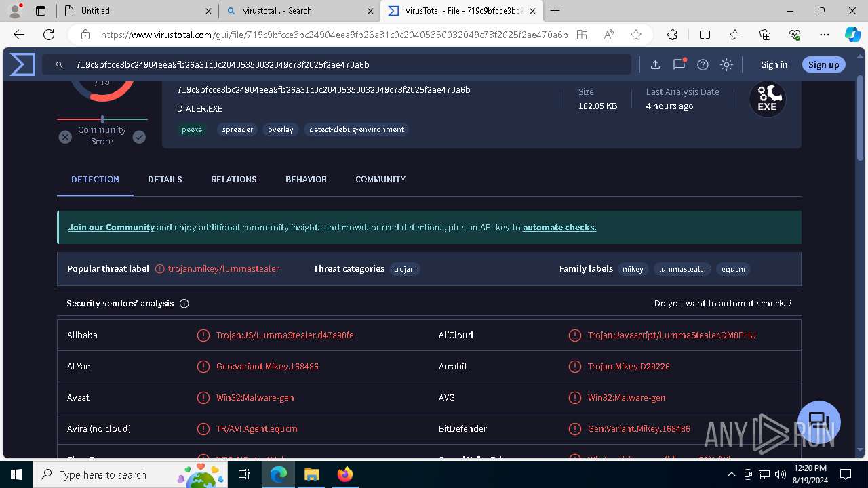The height and width of the screenshot is (488, 868).
Task: Click the peexe tag
Action: 192,129
